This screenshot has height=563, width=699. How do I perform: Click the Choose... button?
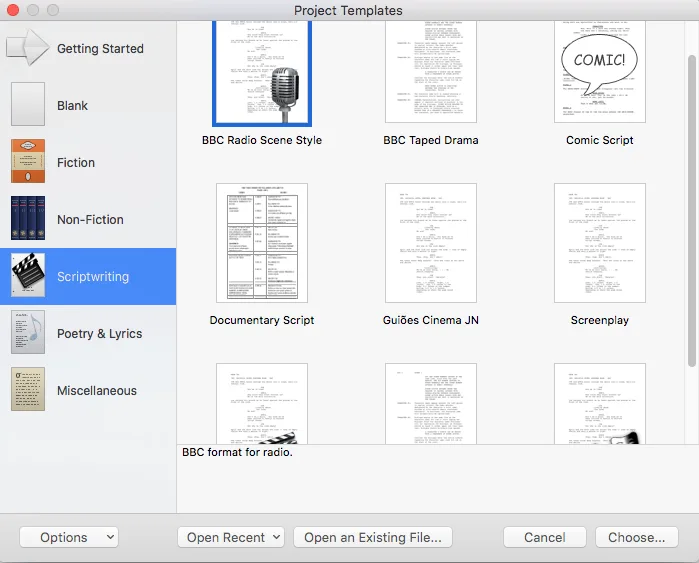click(x=637, y=537)
